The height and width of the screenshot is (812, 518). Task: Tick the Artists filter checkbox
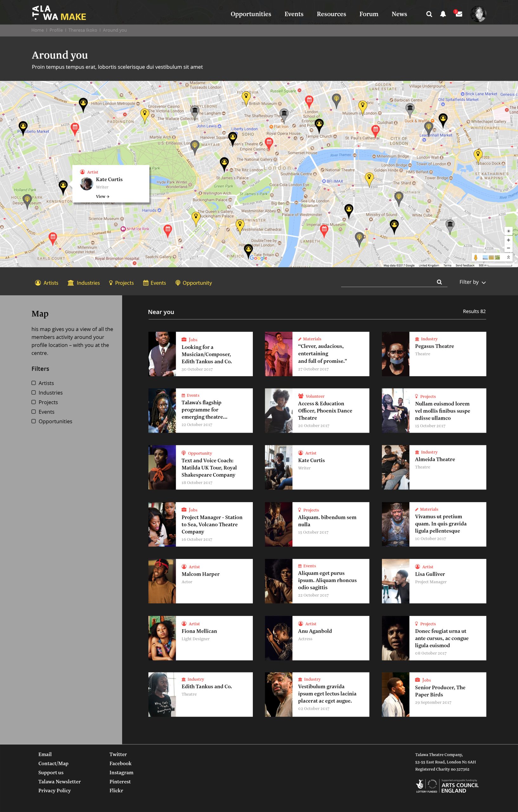34,383
